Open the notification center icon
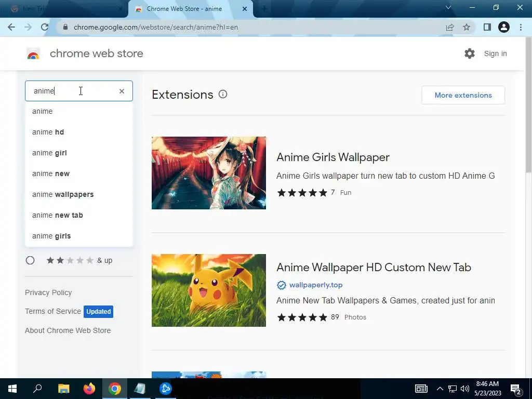The width and height of the screenshot is (532, 399). coord(516,389)
